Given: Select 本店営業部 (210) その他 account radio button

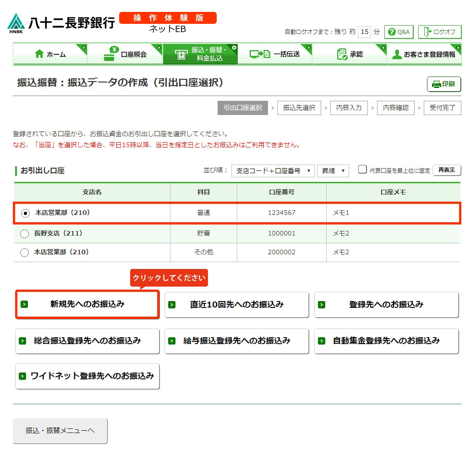Looking at the screenshot, I should tap(24, 252).
